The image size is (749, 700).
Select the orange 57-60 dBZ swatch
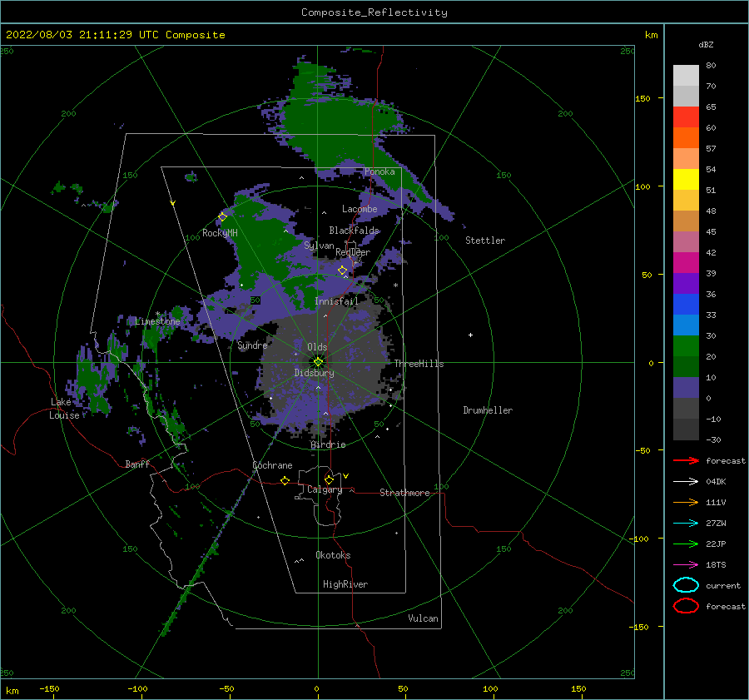(686, 137)
